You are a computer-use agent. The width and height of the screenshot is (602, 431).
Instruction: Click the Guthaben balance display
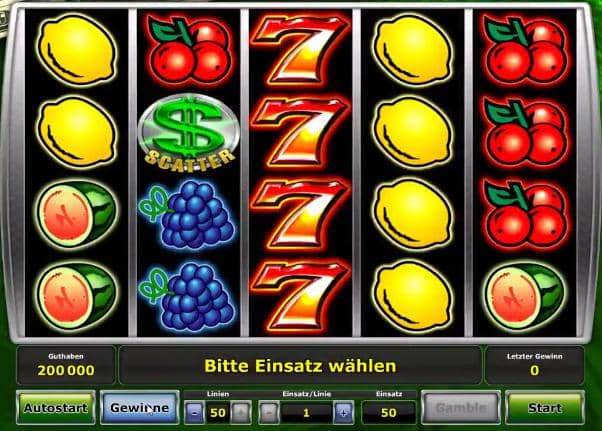[66, 365]
